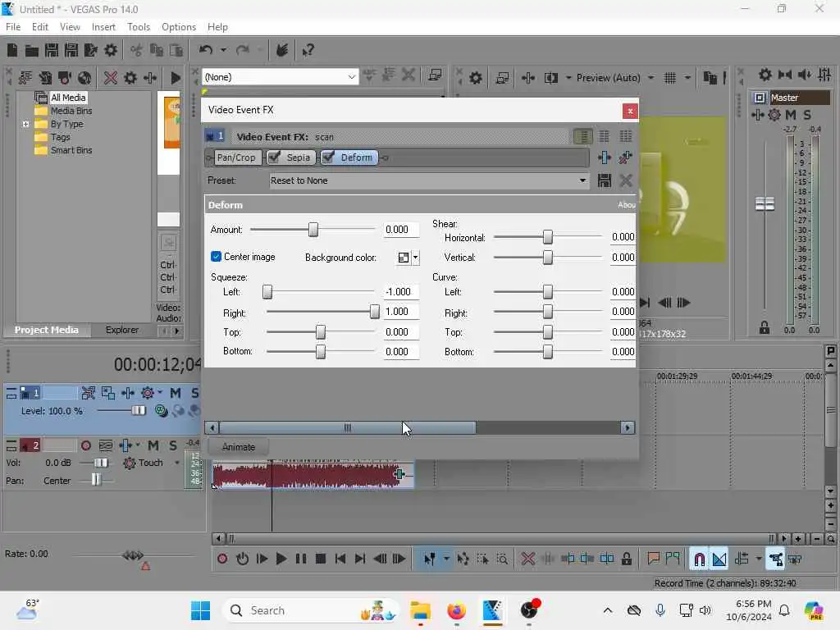Click the Squeeze Right value field

pyautogui.click(x=400, y=312)
